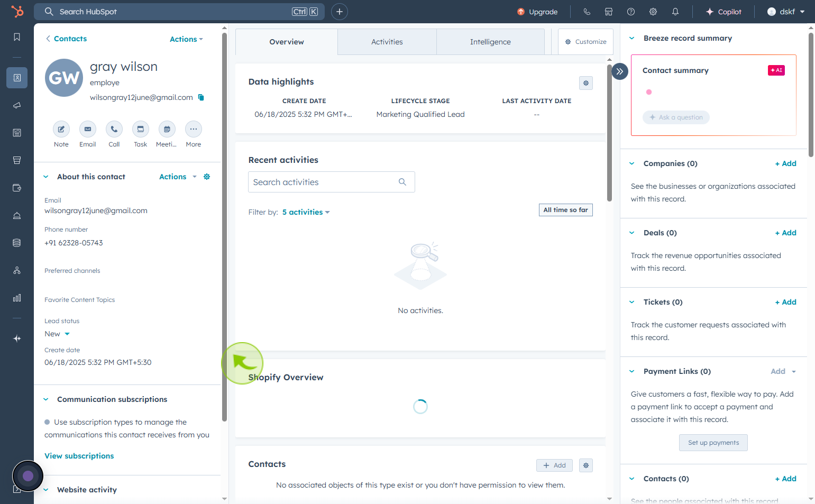The image size is (815, 504).
Task: Open the Automation workflow-nodes navigation icon
Action: [x=17, y=270]
